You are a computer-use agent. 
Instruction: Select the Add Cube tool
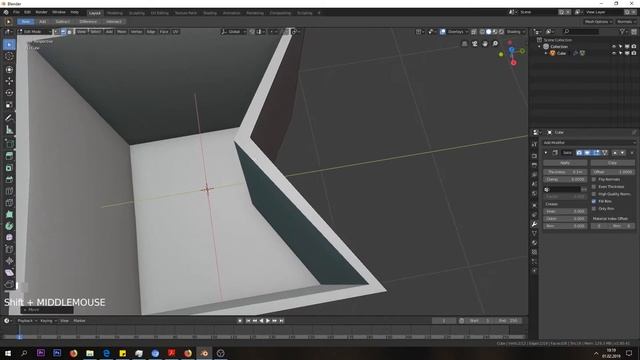tap(9, 144)
